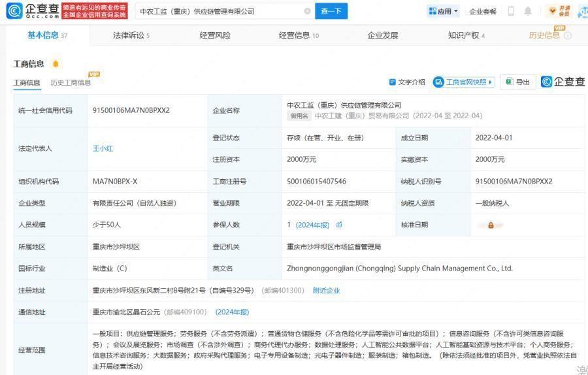This screenshot has height=375, width=588.
Task: Click organization code MA7N0BPX-X
Action: pyautogui.click(x=115, y=182)
